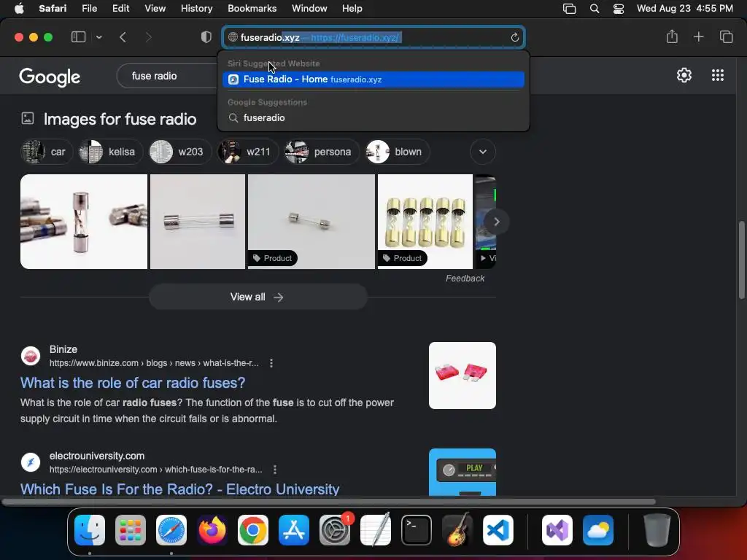Click the Binize site favicon

31,356
